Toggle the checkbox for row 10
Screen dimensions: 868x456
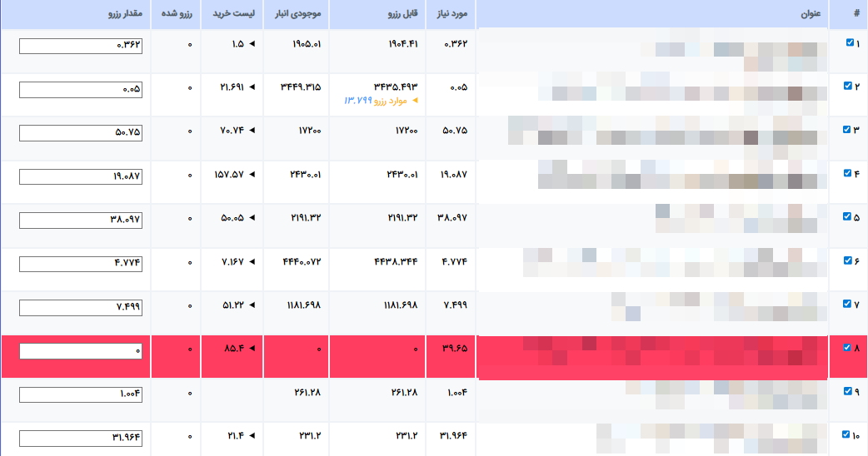point(849,434)
